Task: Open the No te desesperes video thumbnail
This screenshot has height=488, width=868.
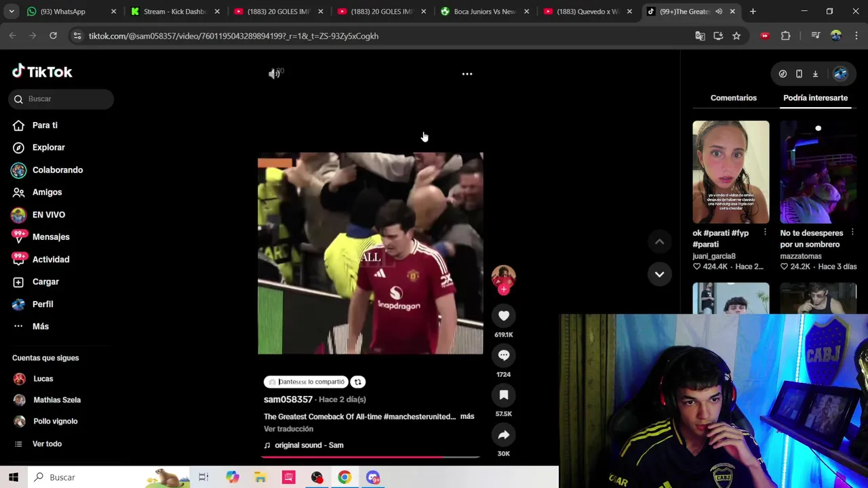Action: (x=818, y=172)
